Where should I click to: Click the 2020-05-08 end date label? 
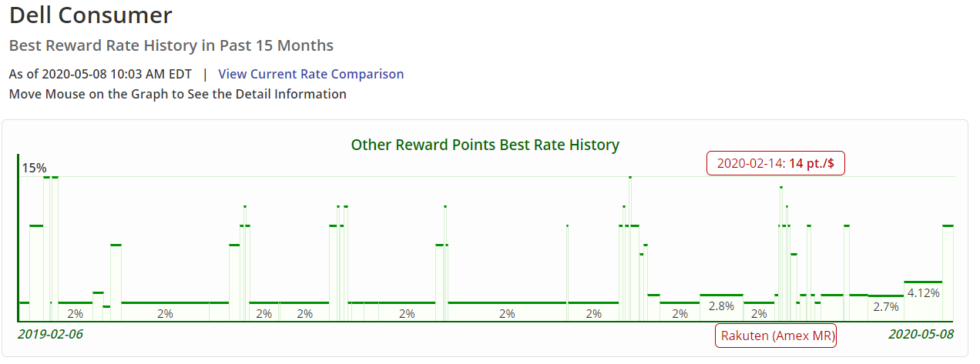pyautogui.click(x=921, y=335)
